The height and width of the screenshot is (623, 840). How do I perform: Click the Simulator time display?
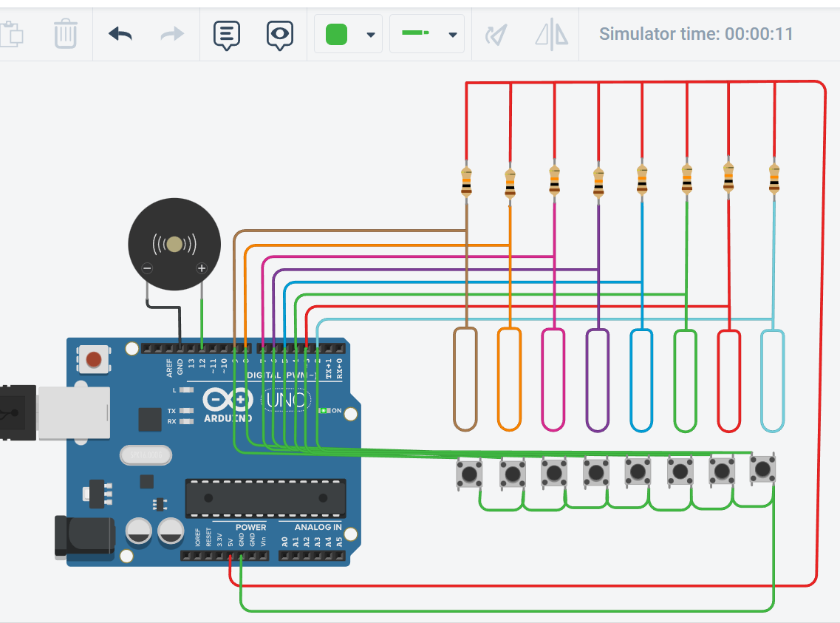click(695, 33)
